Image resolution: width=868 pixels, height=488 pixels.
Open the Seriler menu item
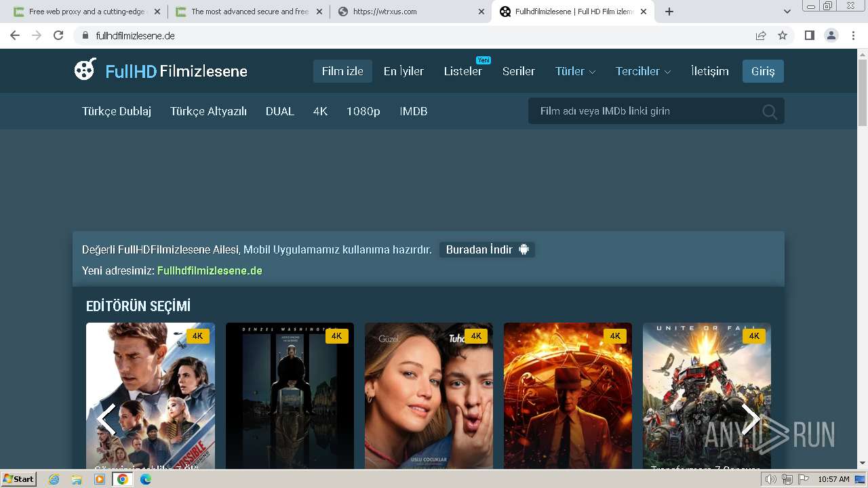pos(519,71)
